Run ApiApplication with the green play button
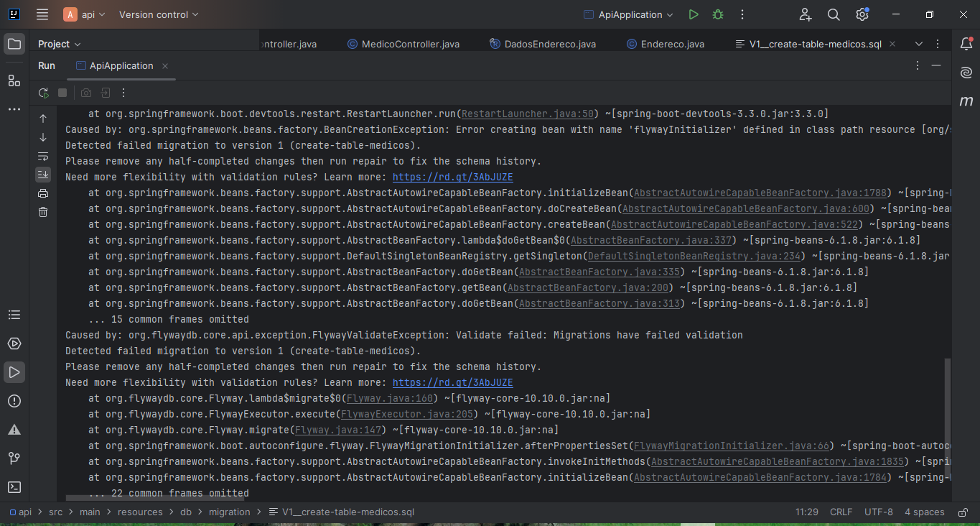980x526 pixels. pos(693,14)
